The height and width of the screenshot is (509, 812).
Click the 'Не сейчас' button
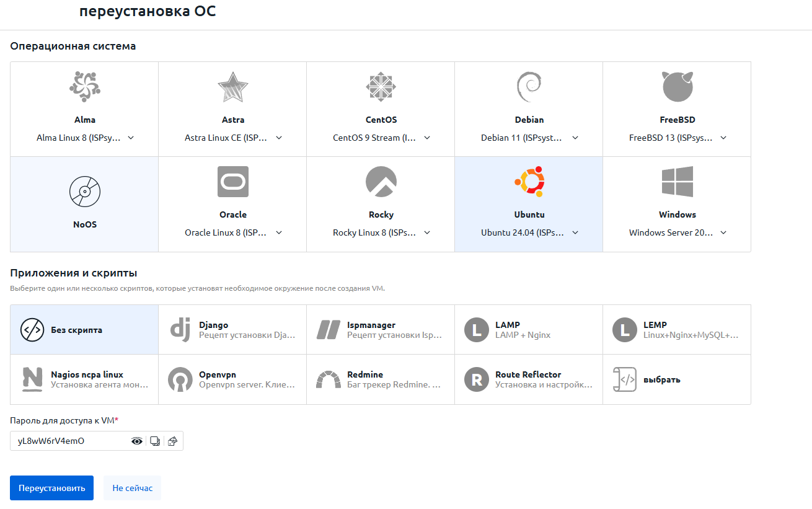pos(132,488)
